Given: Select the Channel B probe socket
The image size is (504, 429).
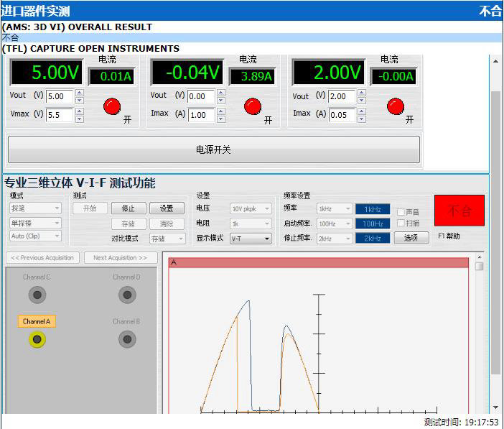Looking at the screenshot, I should [127, 339].
